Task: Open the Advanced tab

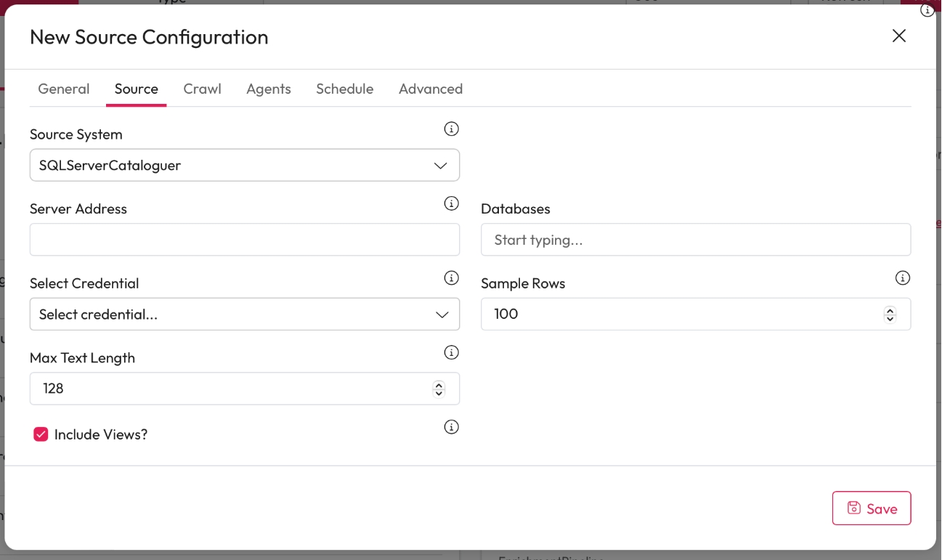Action: pyautogui.click(x=431, y=89)
